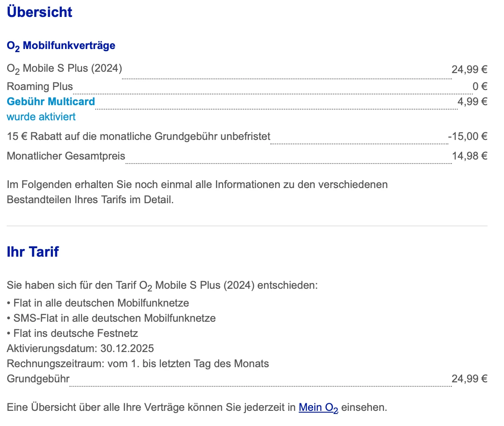Click the 0 € Roaming Plus price
Screen dimensions: 504x426
(x=480, y=86)
